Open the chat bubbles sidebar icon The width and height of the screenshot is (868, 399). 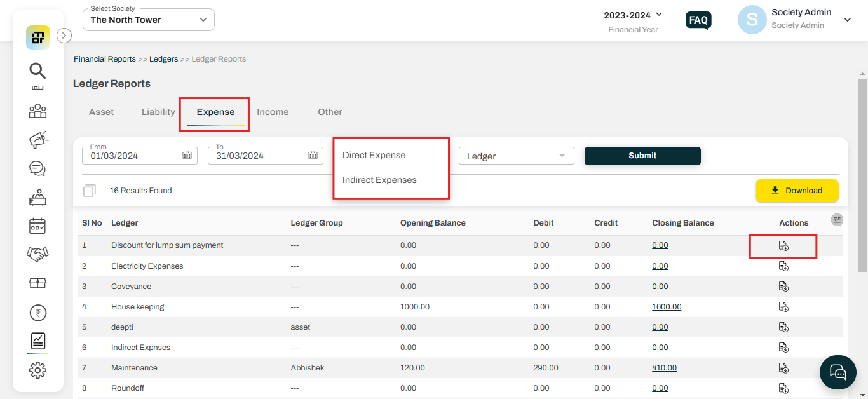click(x=38, y=168)
